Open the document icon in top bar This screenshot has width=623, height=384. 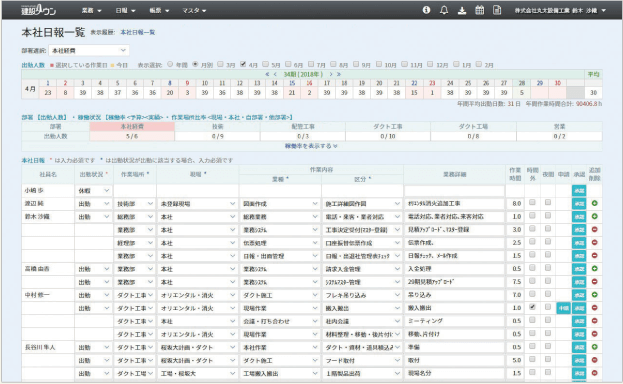click(497, 10)
